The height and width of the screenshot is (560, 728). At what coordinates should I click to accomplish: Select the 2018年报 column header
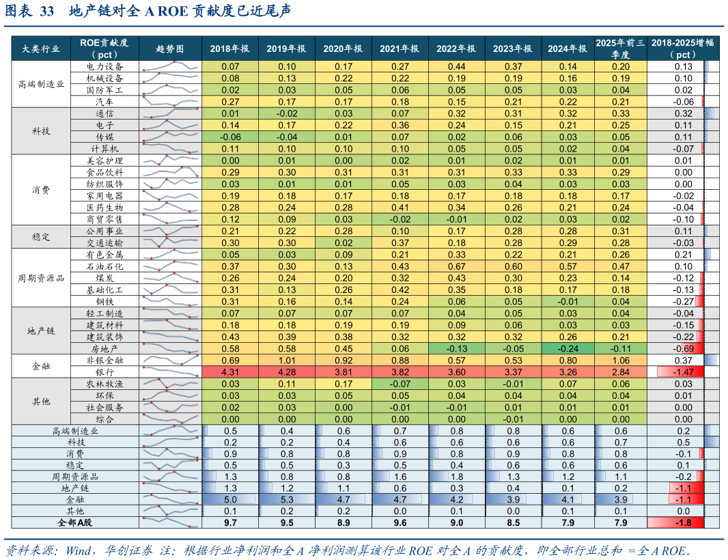(x=229, y=48)
